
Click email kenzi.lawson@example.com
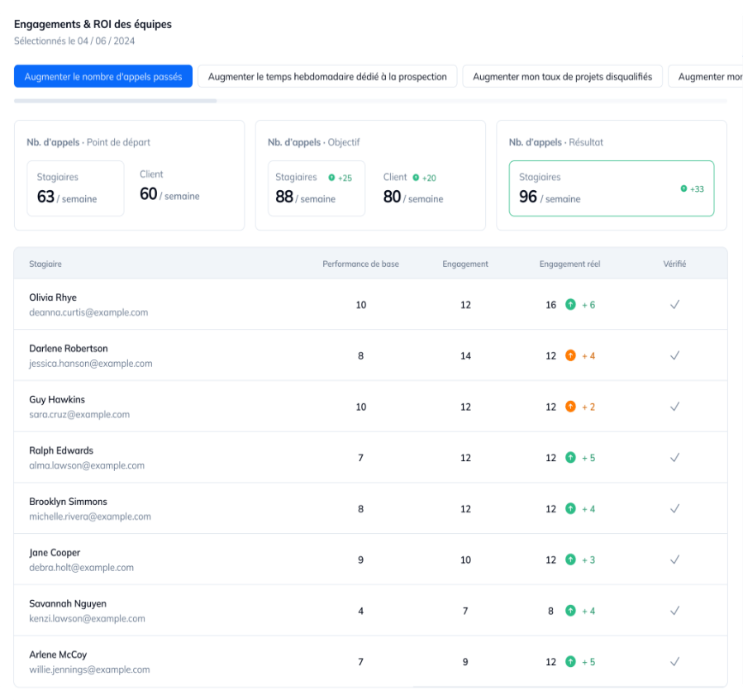tap(87, 618)
